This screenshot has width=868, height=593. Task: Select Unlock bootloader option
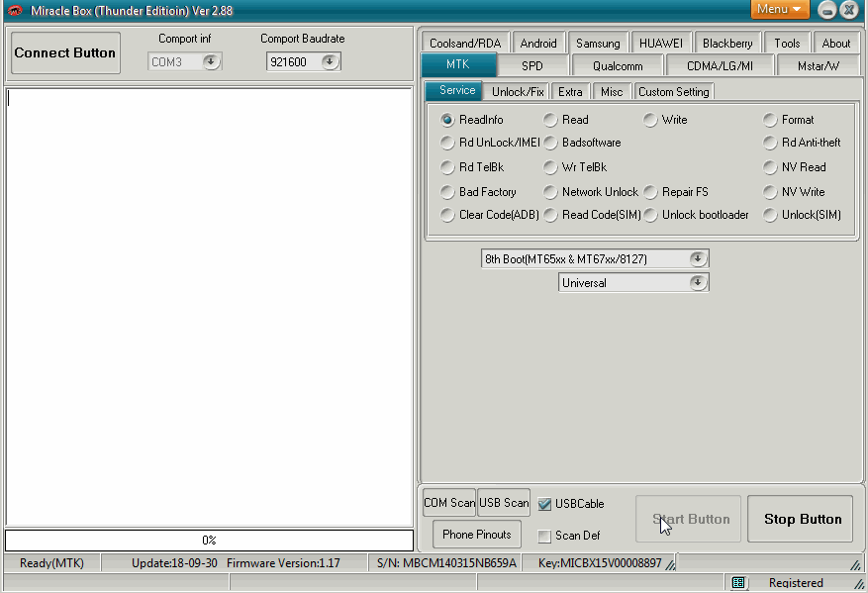[x=650, y=215]
